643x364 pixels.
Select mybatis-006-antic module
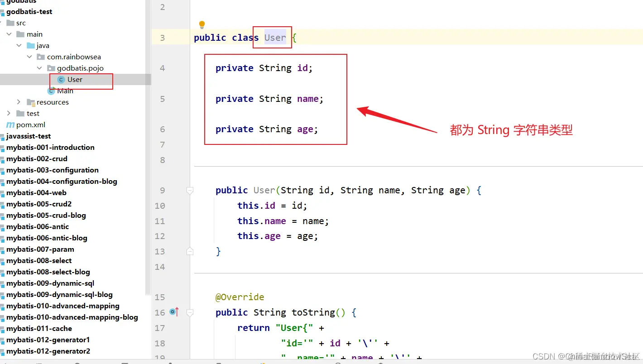(x=38, y=226)
